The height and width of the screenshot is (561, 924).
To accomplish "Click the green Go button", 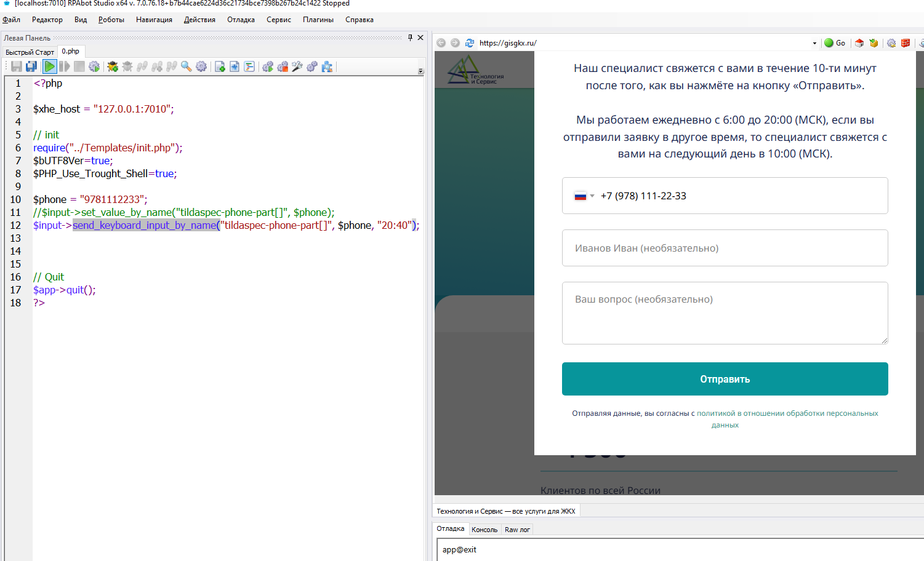I will pos(835,43).
